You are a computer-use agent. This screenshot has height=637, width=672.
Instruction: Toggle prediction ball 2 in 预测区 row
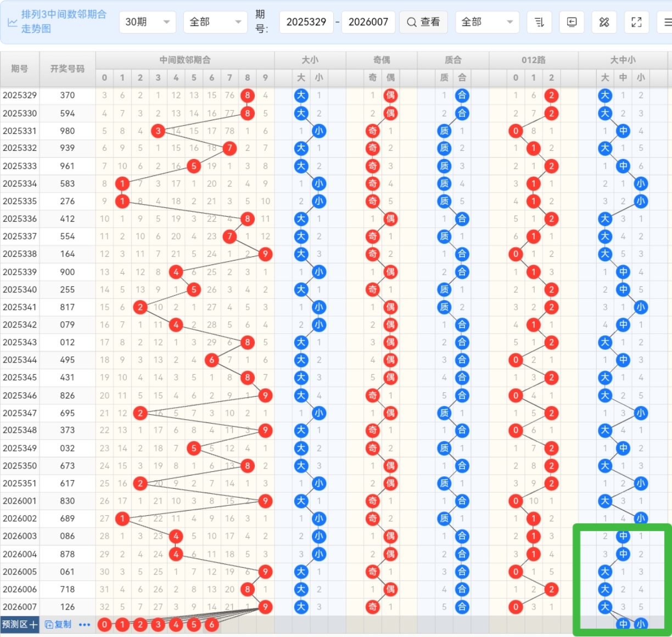click(141, 624)
